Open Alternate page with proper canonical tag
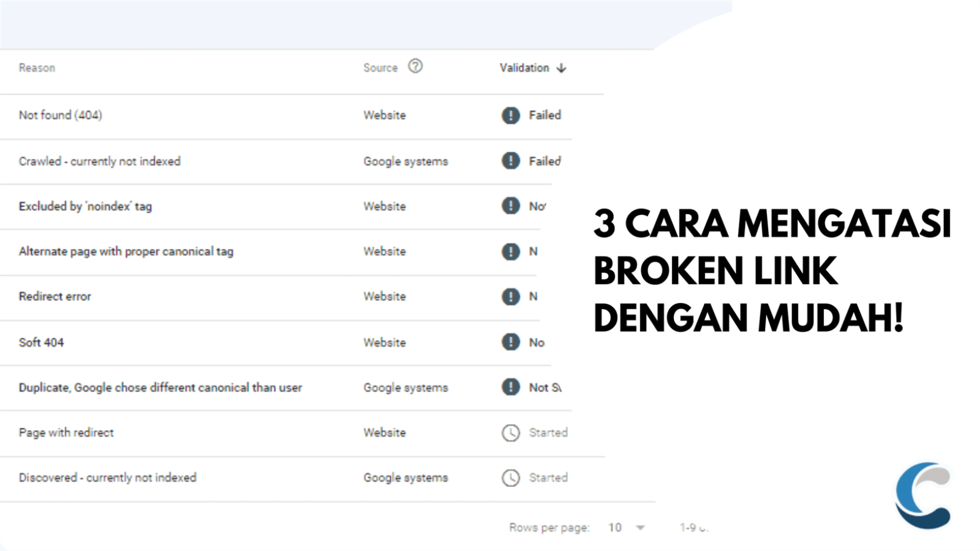This screenshot has height=551, width=980. 126,252
